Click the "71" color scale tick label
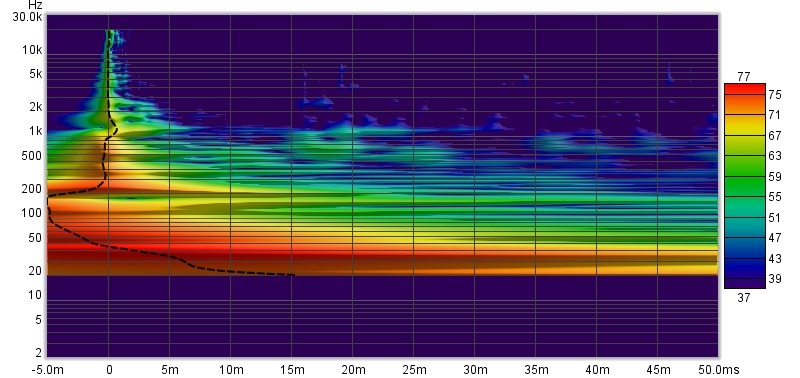Screen dimensions: 800x378 click(x=776, y=115)
